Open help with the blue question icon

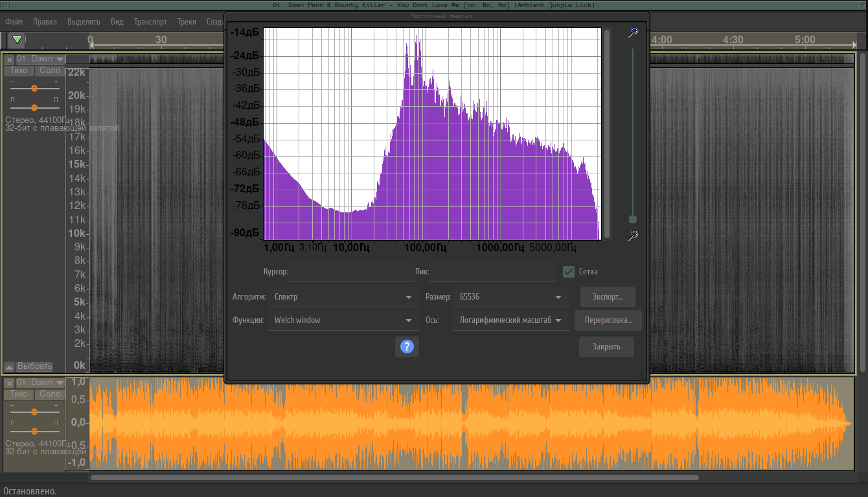(x=407, y=347)
